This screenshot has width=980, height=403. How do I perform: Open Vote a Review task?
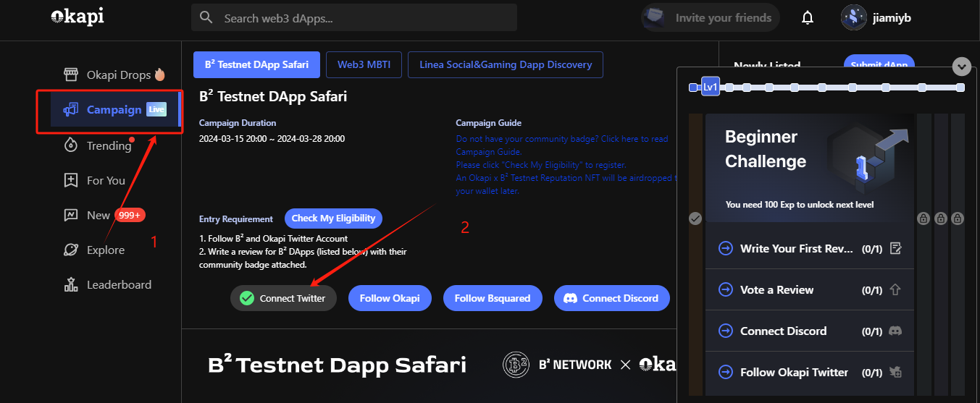[810, 289]
